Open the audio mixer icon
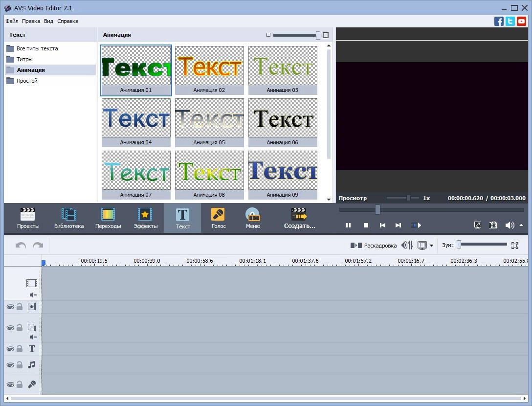Viewport: 532px width, 406px height. coord(407,245)
